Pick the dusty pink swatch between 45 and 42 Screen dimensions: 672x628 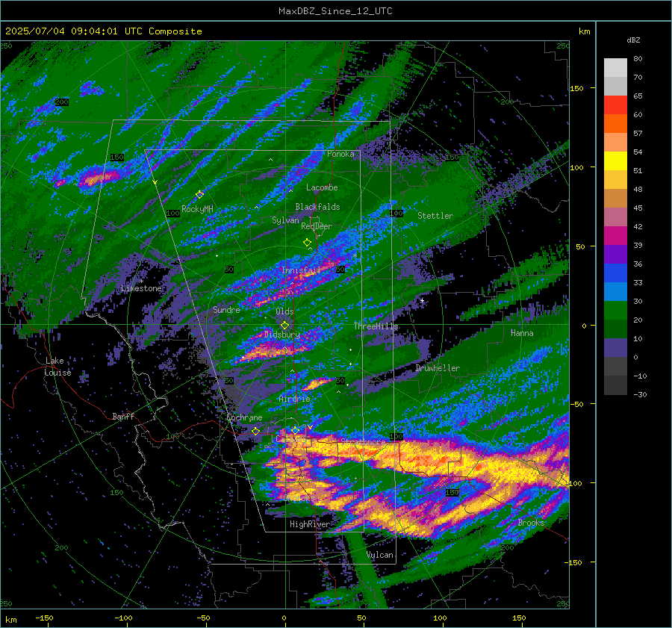point(615,217)
